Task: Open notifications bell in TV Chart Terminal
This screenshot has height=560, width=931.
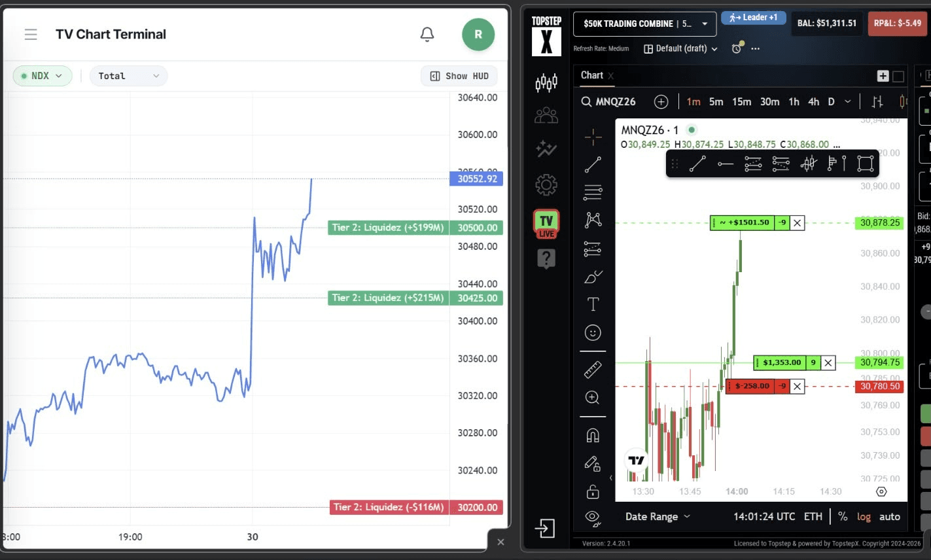Action: [x=427, y=34]
